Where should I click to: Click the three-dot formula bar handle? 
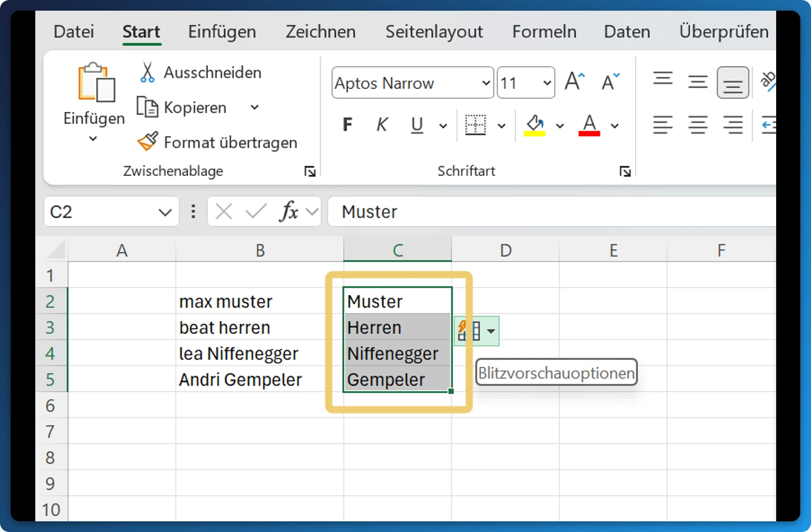[x=193, y=212]
